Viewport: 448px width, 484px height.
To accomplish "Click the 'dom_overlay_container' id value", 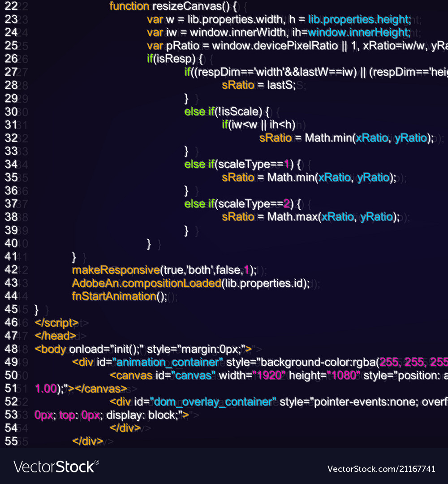I will (x=213, y=402).
